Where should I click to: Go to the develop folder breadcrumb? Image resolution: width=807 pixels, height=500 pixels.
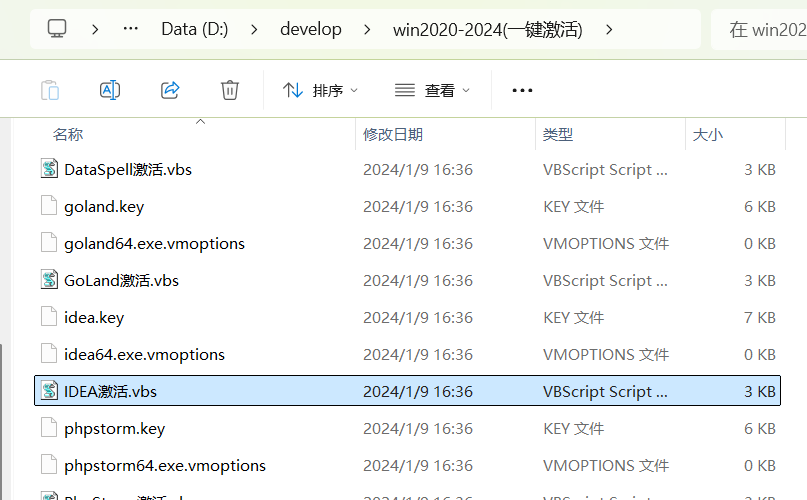[311, 29]
